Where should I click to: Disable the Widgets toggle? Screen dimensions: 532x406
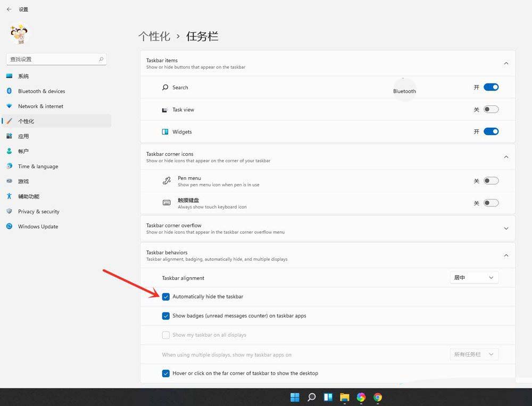(x=490, y=131)
